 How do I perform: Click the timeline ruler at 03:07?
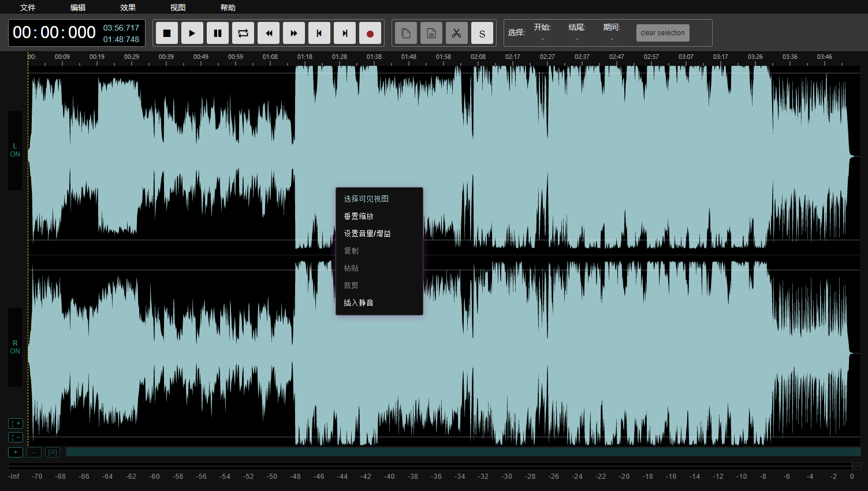[x=686, y=57]
